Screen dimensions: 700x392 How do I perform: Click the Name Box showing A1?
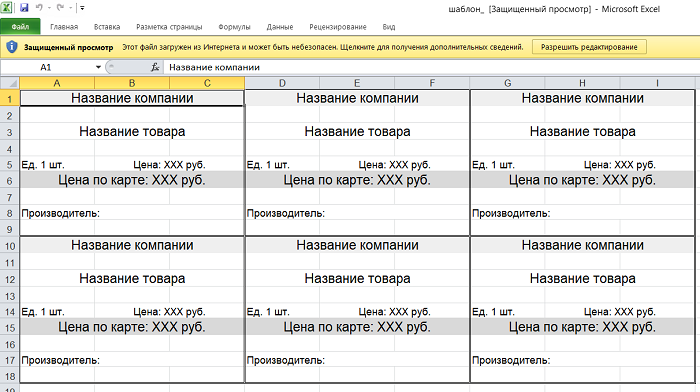pyautogui.click(x=47, y=67)
